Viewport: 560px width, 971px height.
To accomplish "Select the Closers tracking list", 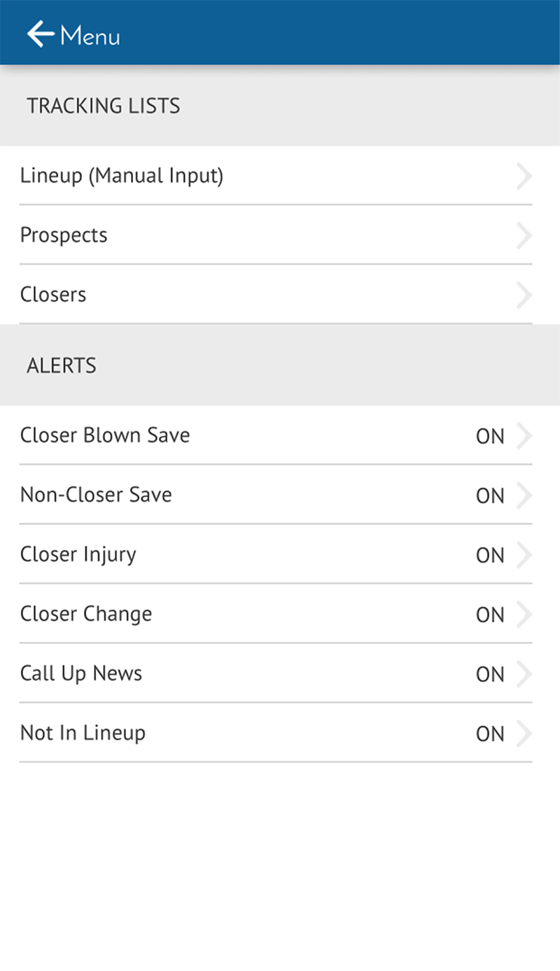I will click(53, 295).
